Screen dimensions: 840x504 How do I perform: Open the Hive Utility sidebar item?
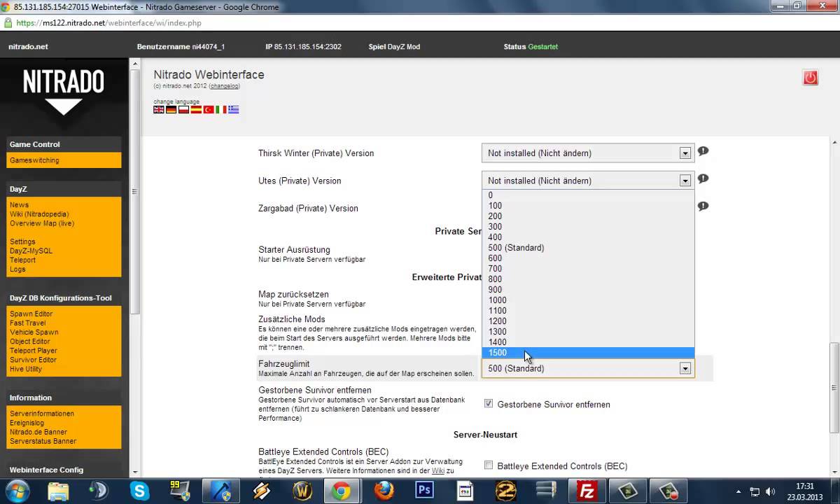click(26, 369)
